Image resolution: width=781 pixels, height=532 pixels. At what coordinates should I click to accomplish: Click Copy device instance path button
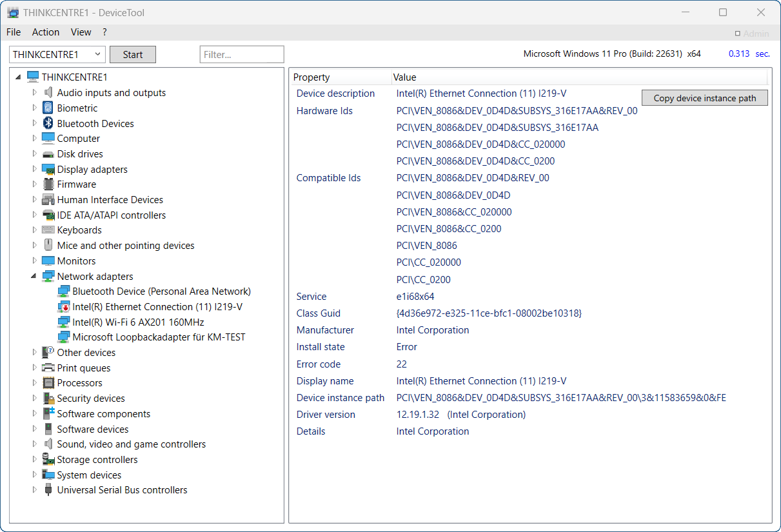[704, 98]
